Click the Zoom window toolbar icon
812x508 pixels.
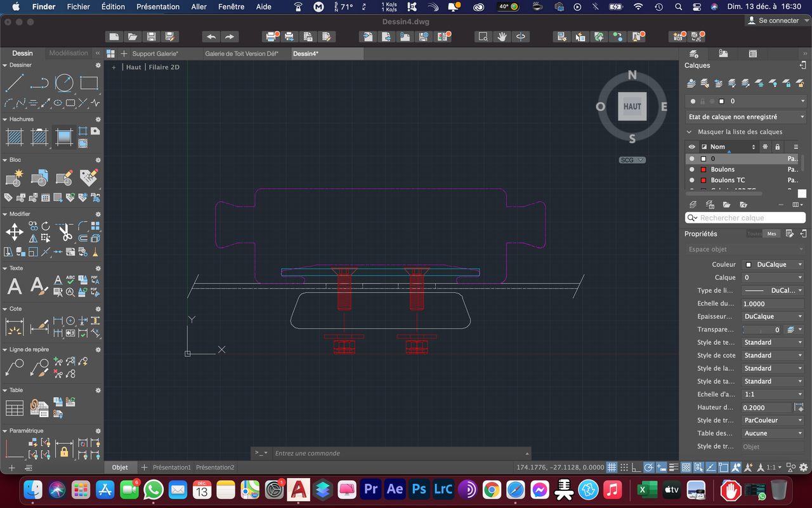483,37
